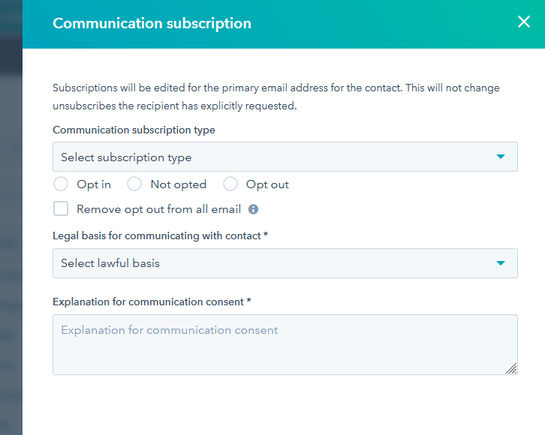Tick Remove opt out from all email checkbox
The width and height of the screenshot is (545, 435).
click(x=61, y=209)
